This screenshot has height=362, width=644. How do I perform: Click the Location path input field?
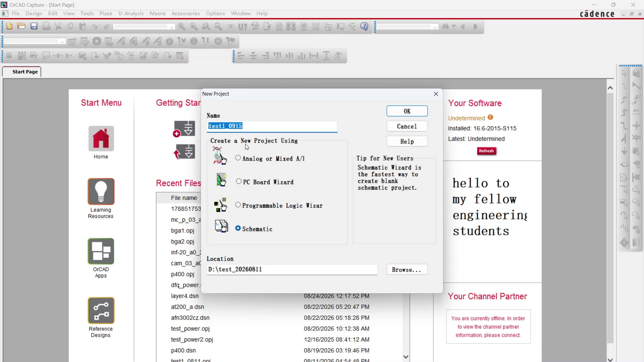click(x=292, y=269)
